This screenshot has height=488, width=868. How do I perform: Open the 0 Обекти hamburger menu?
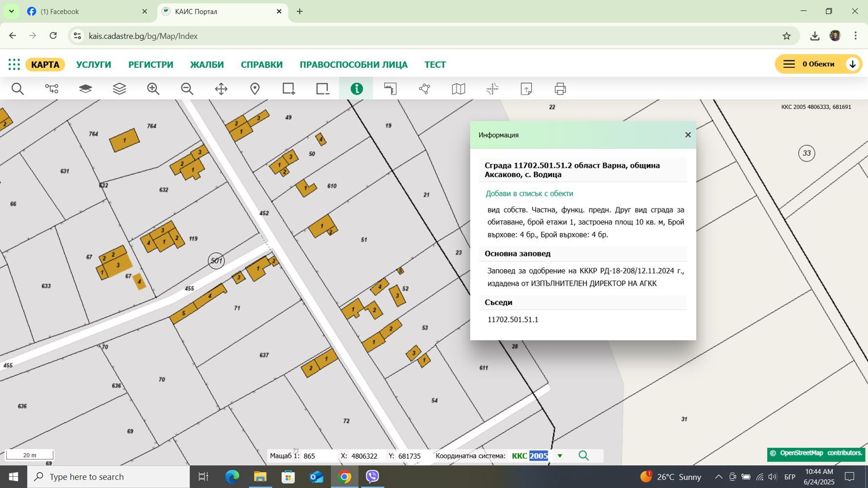[789, 64]
